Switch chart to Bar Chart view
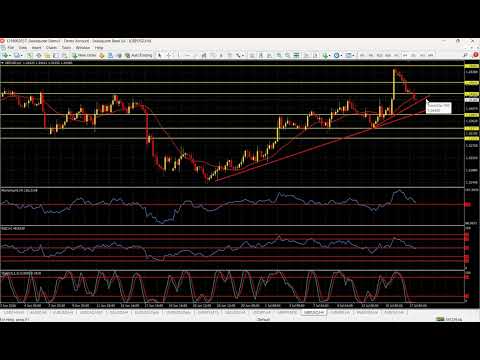The height and width of the screenshot is (360, 480). pyautogui.click(x=252, y=55)
